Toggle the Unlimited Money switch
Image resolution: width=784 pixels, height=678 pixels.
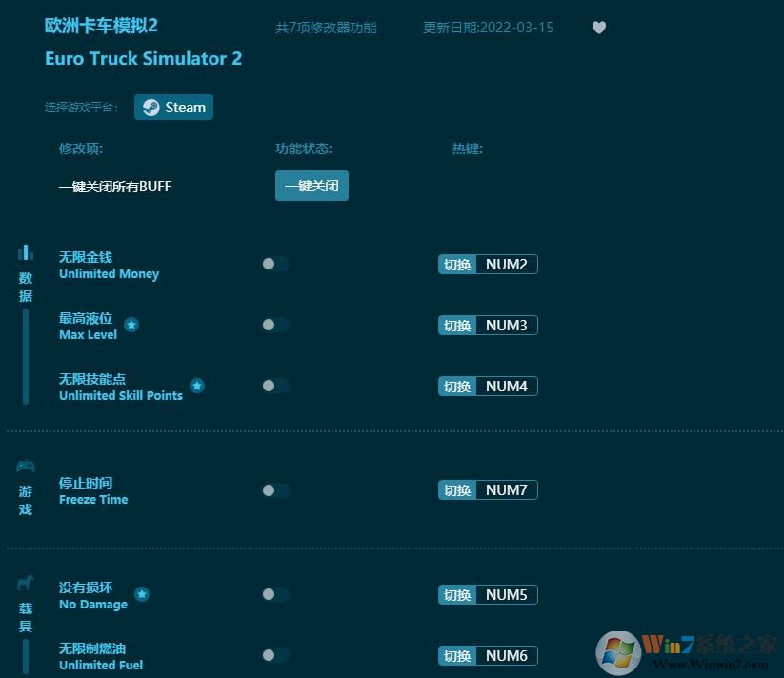click(x=274, y=264)
